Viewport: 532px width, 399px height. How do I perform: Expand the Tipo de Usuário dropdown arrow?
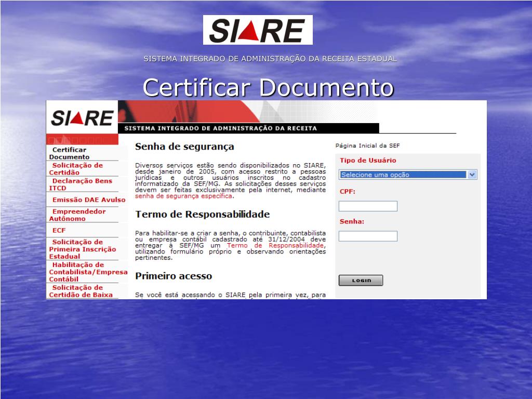472,175
